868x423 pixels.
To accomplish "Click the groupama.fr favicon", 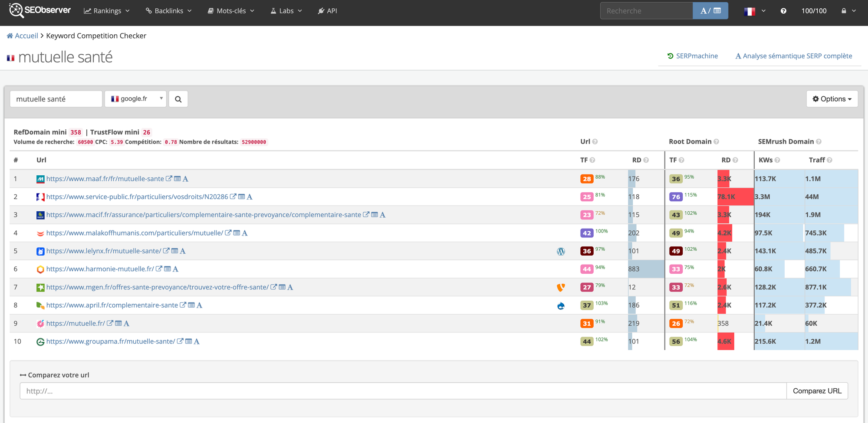I will pyautogui.click(x=40, y=342).
